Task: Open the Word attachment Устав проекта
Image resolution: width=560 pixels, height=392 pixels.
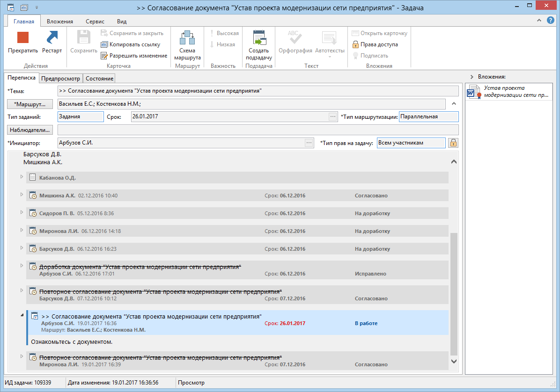Action: (509, 92)
